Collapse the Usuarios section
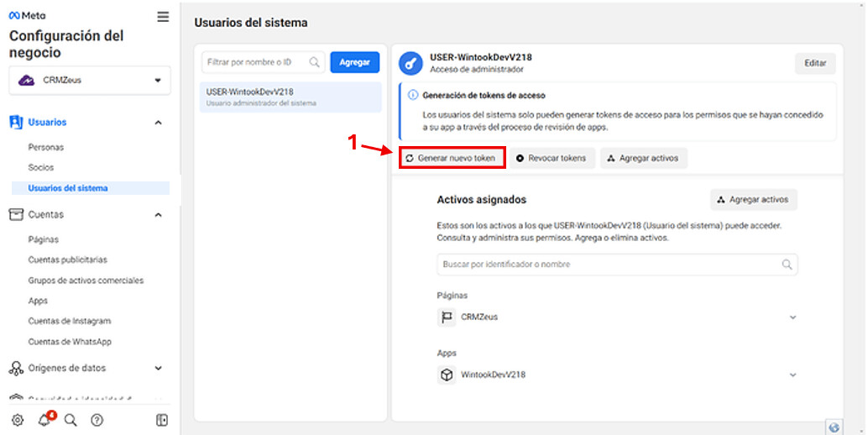This screenshot has height=435, width=868. pos(158,123)
